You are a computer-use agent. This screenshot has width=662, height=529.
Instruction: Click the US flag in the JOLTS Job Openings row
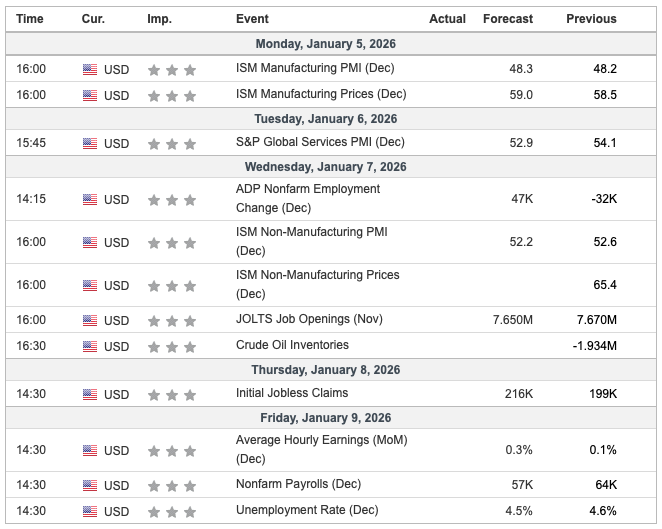click(x=90, y=320)
